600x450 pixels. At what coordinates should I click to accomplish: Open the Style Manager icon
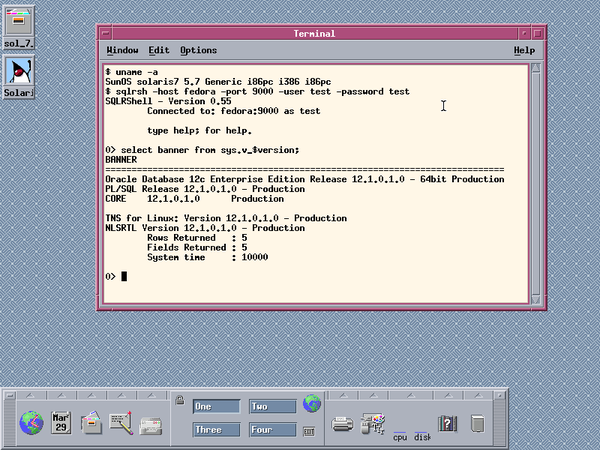(373, 423)
